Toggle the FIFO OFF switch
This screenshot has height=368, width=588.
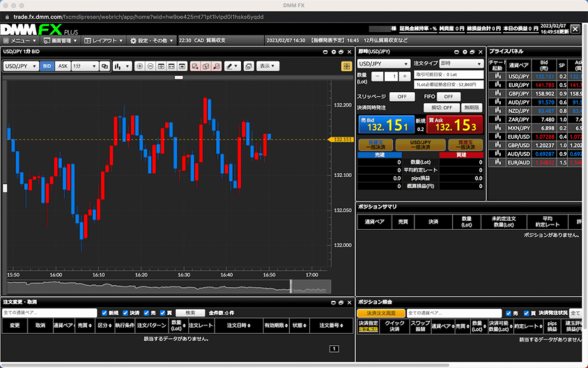click(448, 97)
